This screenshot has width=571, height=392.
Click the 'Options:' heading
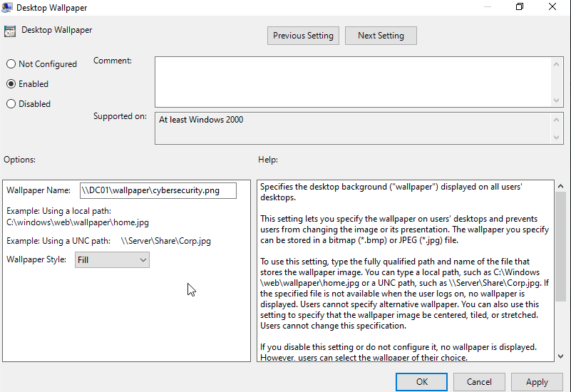pos(20,160)
